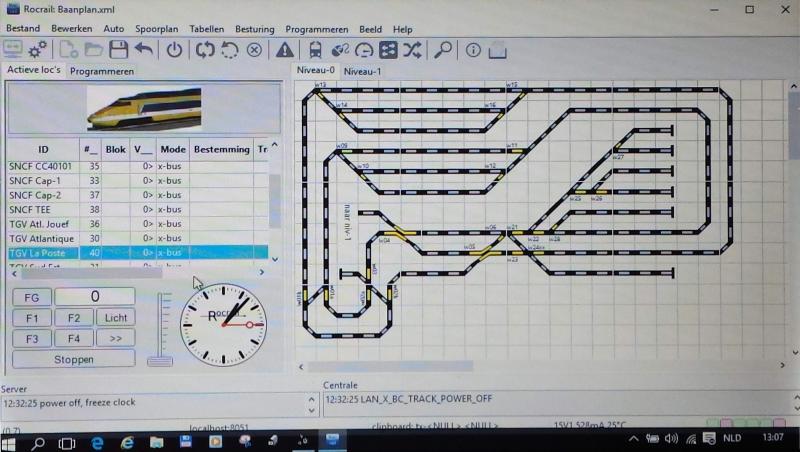Click the magnifying glass zoom icon
Screen dimensions: 800x452
[443, 50]
